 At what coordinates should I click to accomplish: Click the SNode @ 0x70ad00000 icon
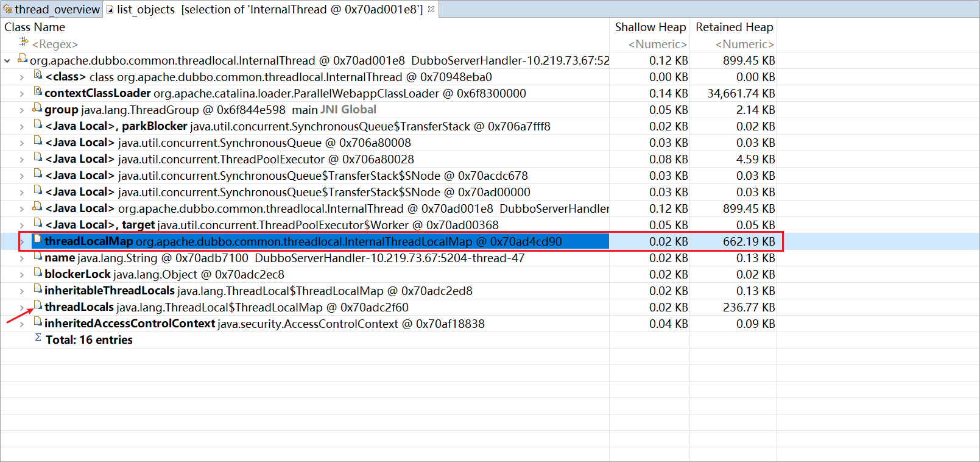tap(38, 190)
